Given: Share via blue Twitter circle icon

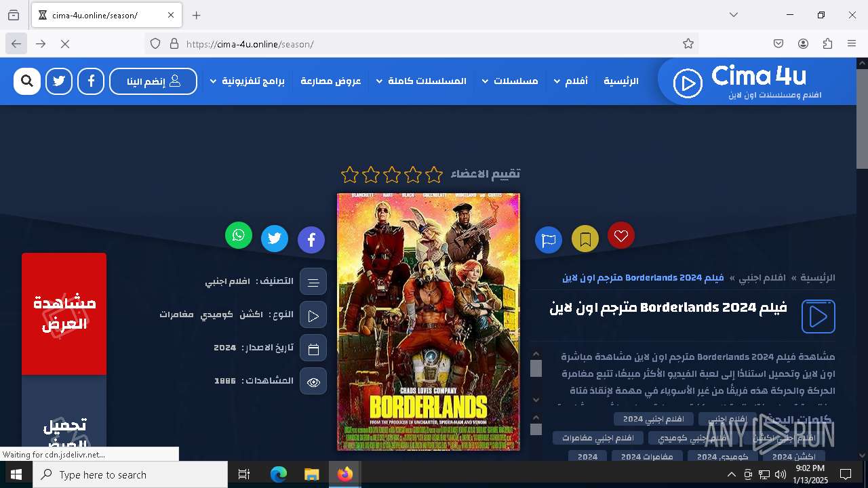Looking at the screenshot, I should pyautogui.click(x=275, y=239).
